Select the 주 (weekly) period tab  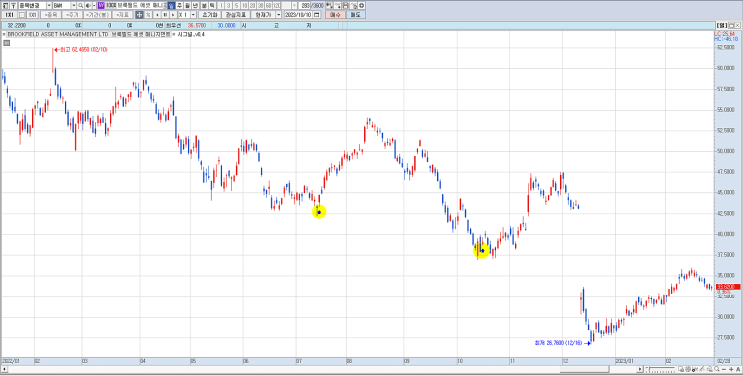coord(180,5)
